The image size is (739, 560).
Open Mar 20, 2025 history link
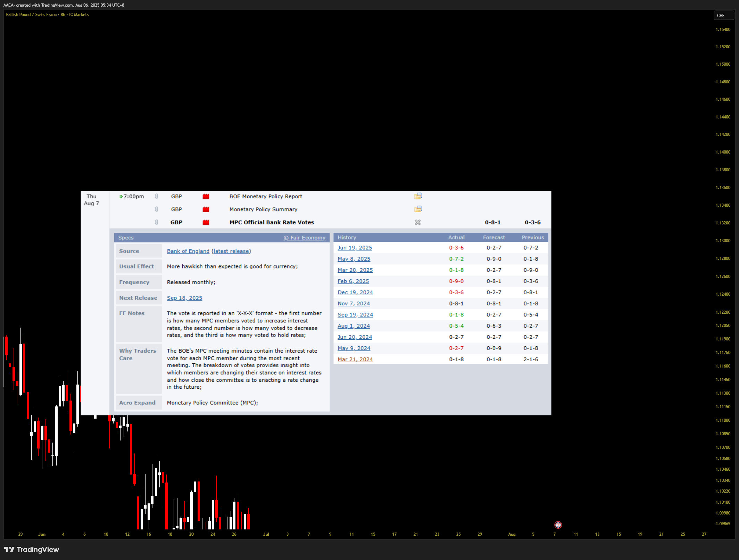355,270
